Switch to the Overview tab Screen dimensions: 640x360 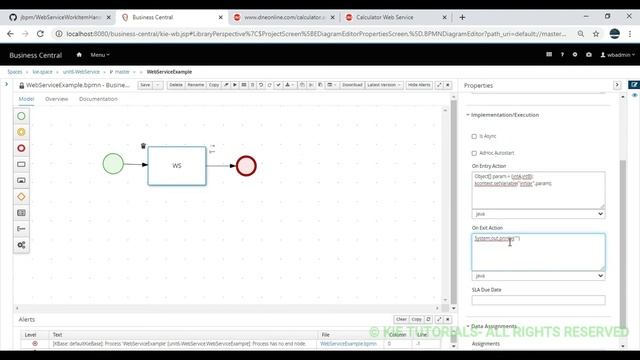(x=57, y=99)
